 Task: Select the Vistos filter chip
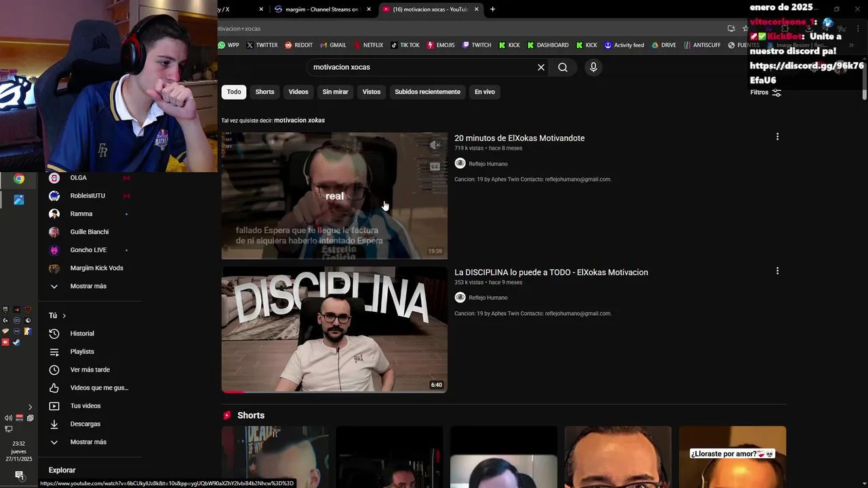click(x=372, y=92)
